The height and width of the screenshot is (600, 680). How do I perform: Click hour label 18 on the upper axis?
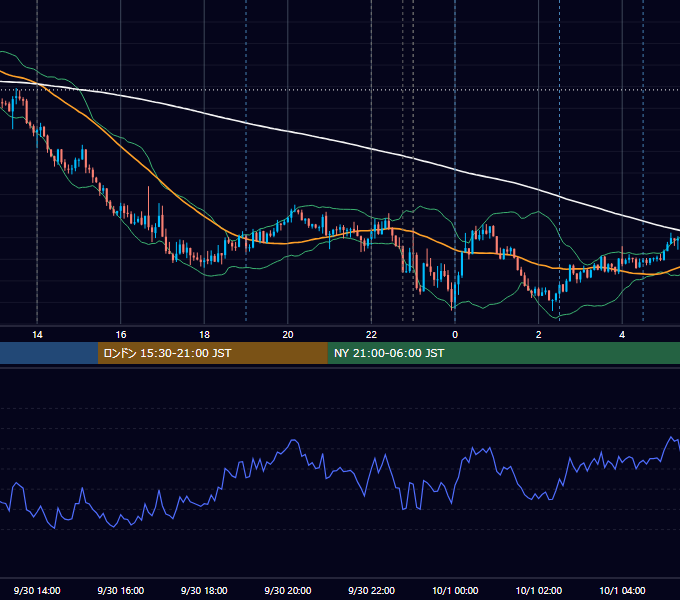tap(204, 335)
